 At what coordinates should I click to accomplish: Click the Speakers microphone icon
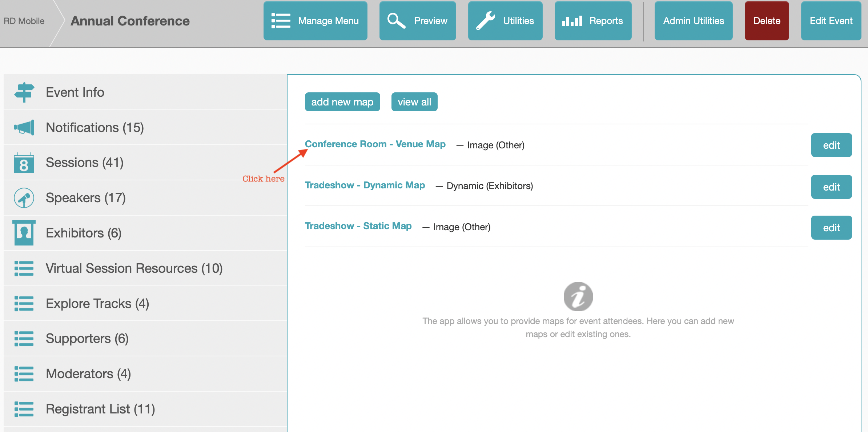pos(24,198)
